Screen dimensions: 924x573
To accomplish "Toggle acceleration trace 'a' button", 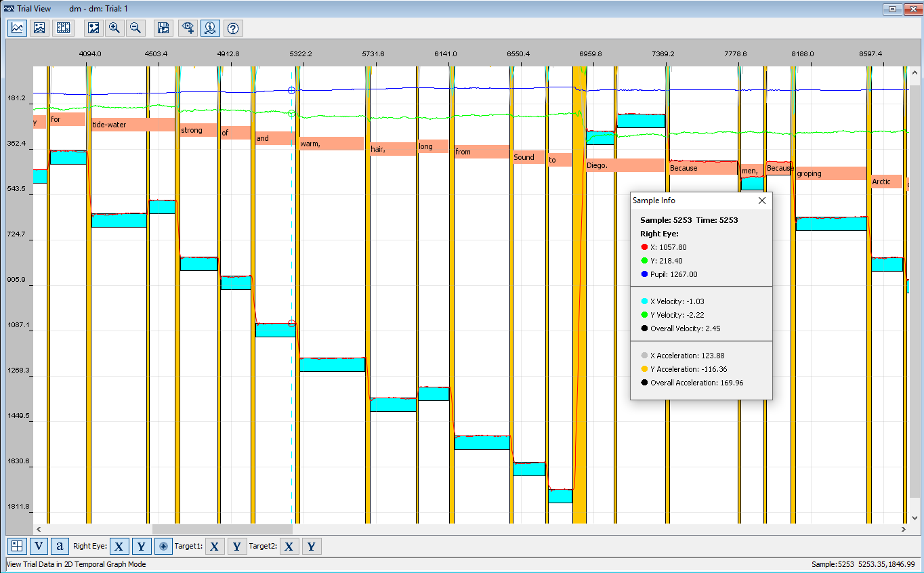I will tap(60, 546).
